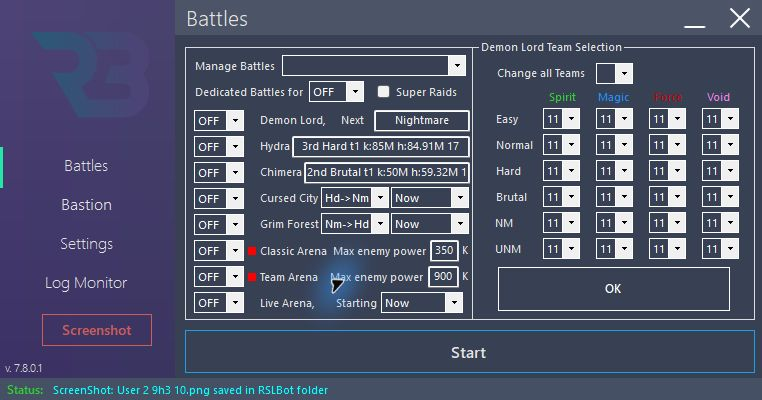This screenshot has width=762, height=400.
Task: Close the Battles window
Action: pos(740,18)
